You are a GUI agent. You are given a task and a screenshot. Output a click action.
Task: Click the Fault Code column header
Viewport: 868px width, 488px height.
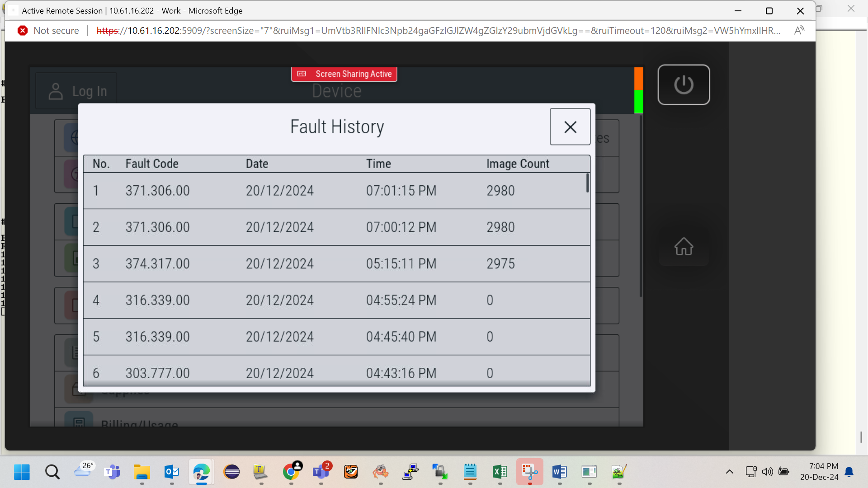coord(152,164)
